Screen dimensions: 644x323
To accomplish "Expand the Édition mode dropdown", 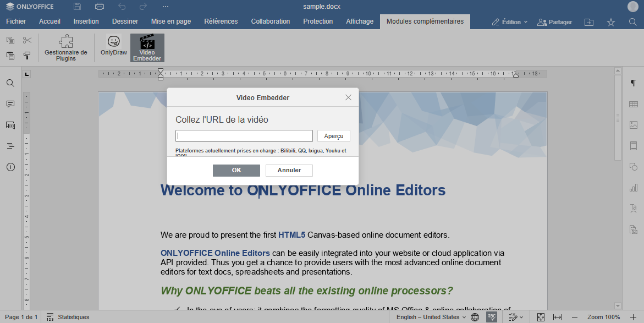I will [510, 22].
